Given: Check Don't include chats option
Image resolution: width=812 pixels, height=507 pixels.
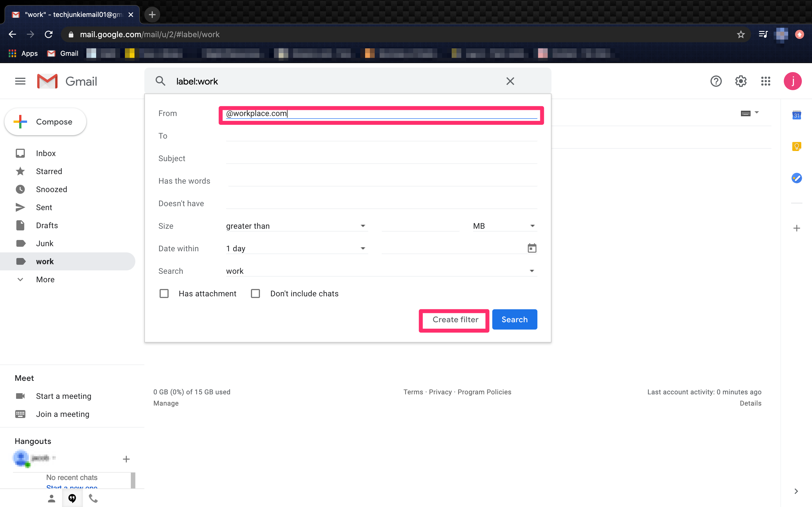Looking at the screenshot, I should click(256, 294).
